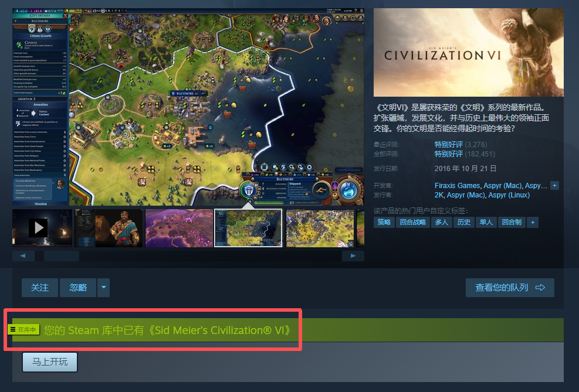
Task: Play the trailer video thumbnail
Action: pos(42,228)
